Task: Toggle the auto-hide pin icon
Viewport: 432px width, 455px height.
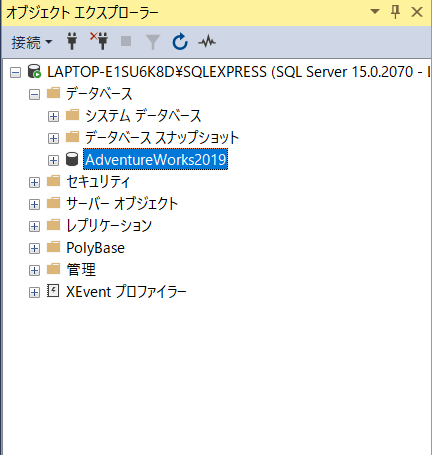Action: click(395, 12)
